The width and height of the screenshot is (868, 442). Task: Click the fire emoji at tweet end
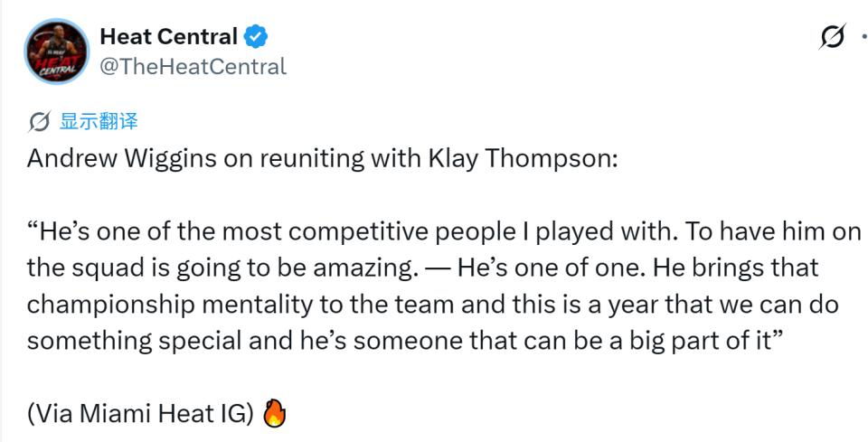point(274,414)
